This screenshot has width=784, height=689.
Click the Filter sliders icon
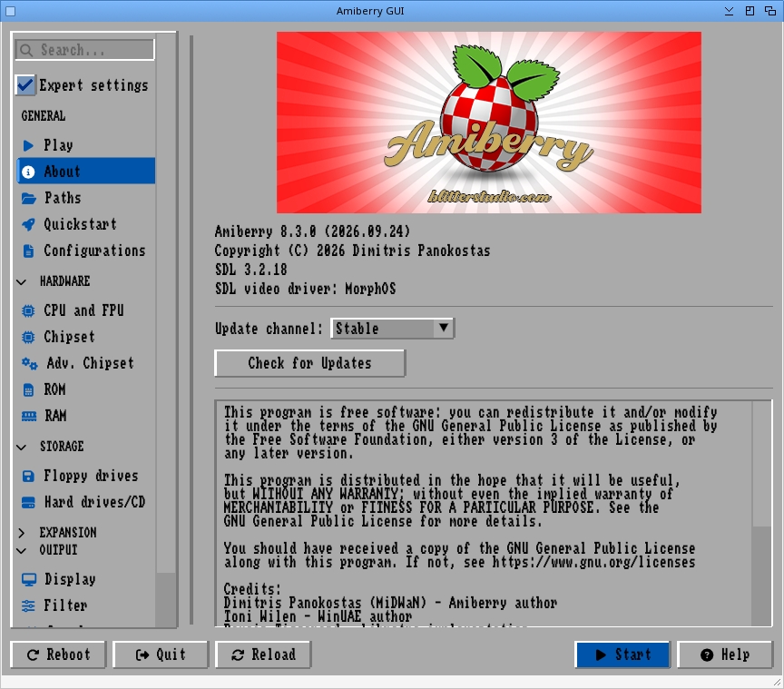28,605
